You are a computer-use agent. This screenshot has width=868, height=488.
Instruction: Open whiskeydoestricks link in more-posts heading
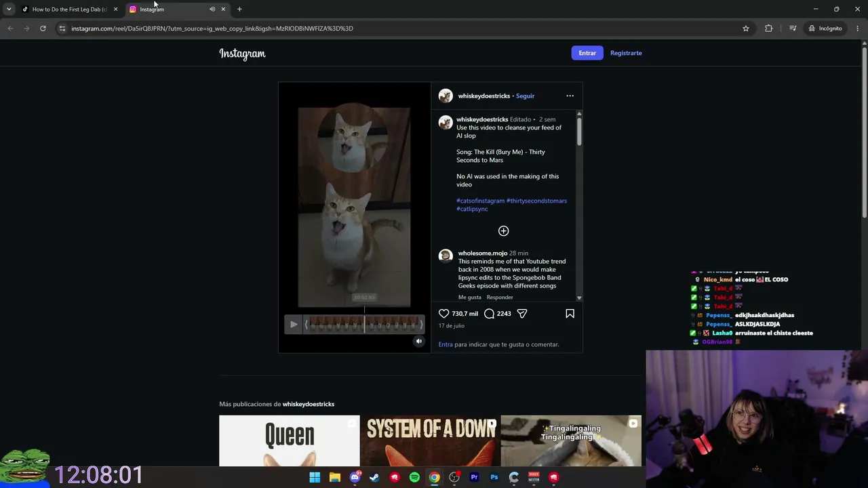pos(309,404)
